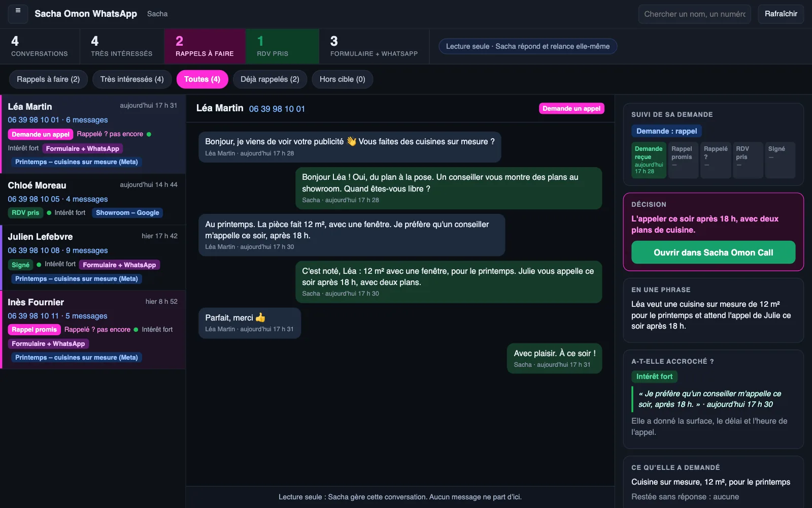Focus the name or number search field
812x508 pixels.
coord(695,14)
